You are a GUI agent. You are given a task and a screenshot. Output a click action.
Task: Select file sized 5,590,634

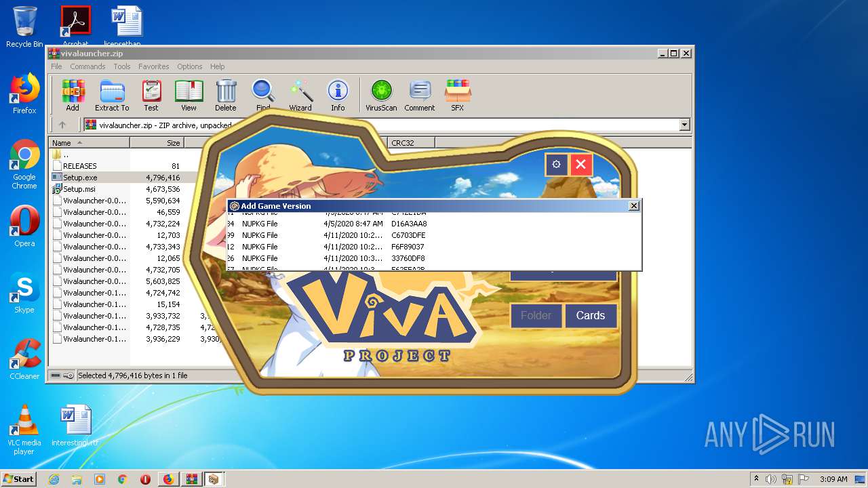click(117, 201)
